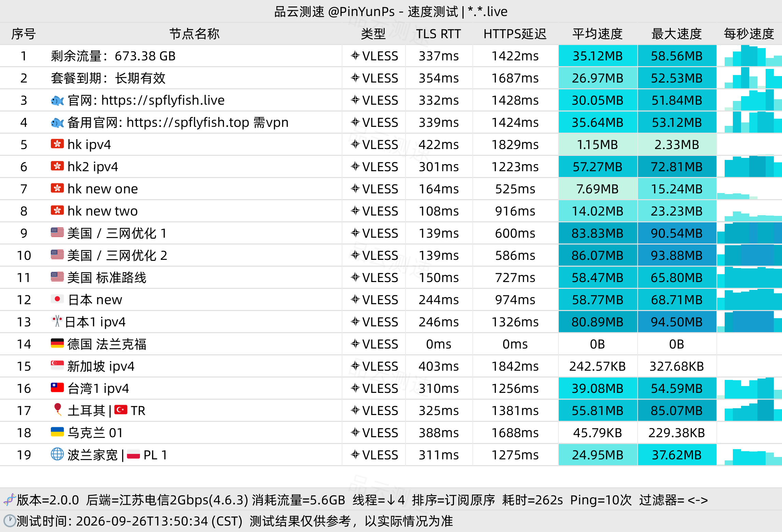Click the 后端=江苏电信2Gbps(4.6.3) status text
The height and width of the screenshot is (532, 782).
point(167,500)
